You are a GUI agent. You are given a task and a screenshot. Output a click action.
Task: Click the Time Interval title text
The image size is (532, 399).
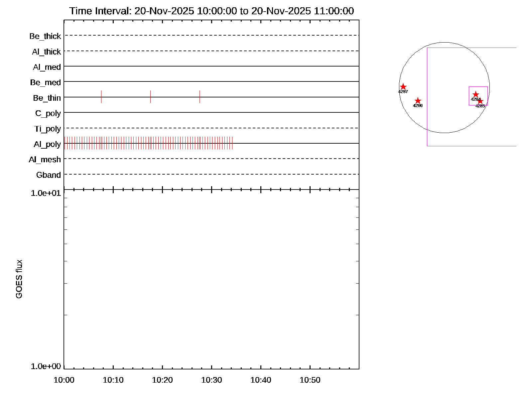(x=211, y=11)
